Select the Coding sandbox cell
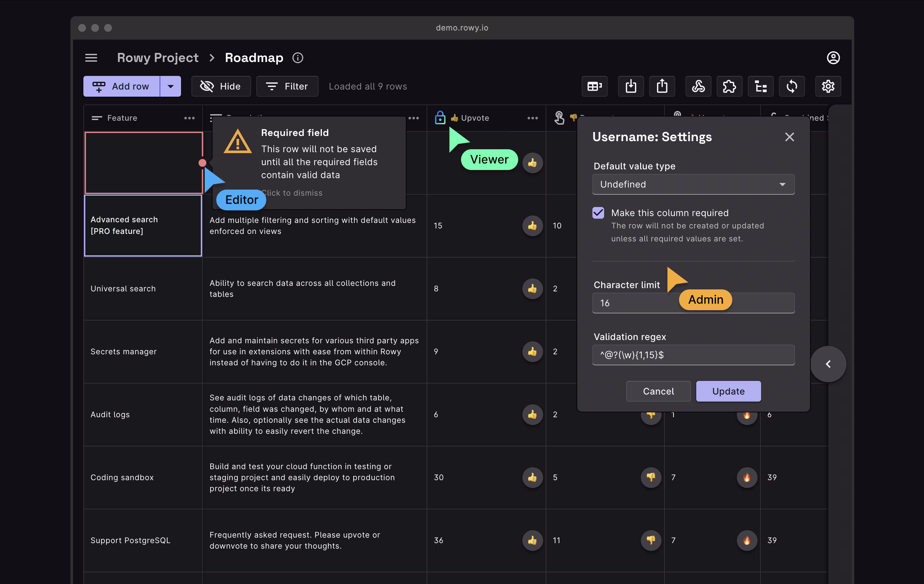The width and height of the screenshot is (924, 584). [x=143, y=477]
